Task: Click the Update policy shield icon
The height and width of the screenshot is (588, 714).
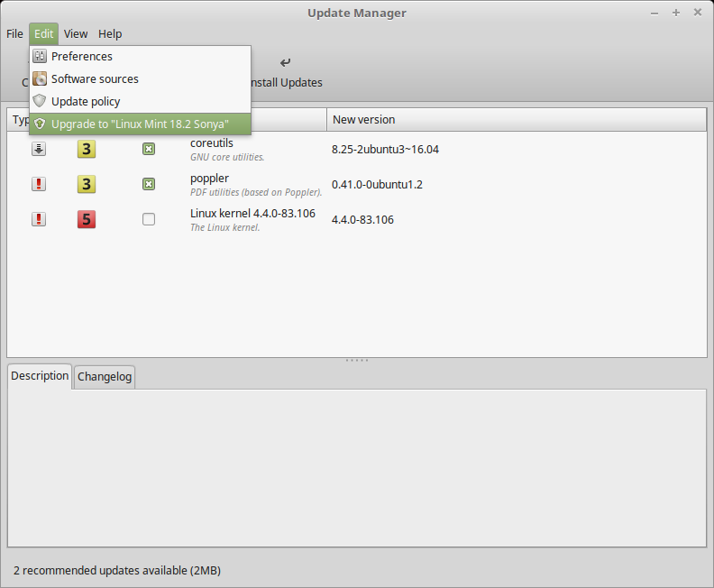Action: 40,101
